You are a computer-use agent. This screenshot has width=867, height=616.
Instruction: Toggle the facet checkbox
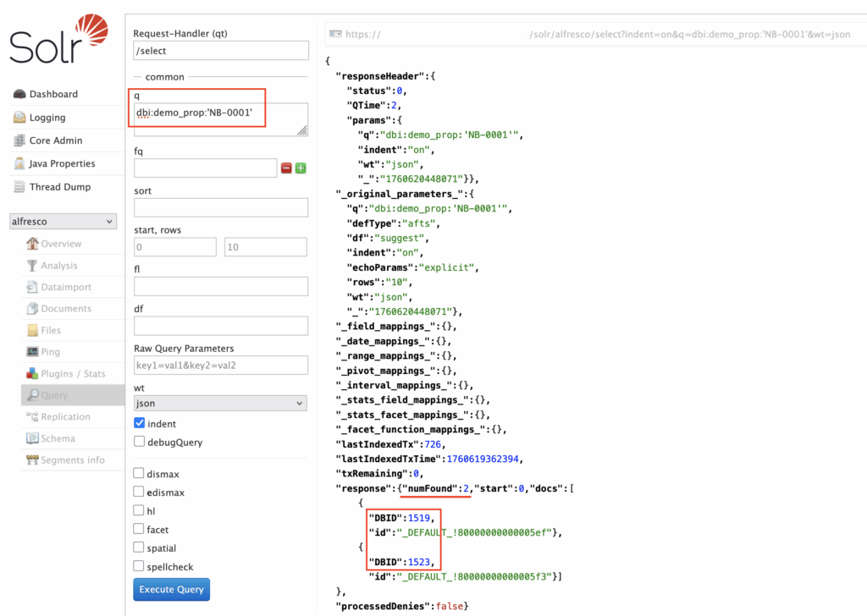pyautogui.click(x=140, y=529)
